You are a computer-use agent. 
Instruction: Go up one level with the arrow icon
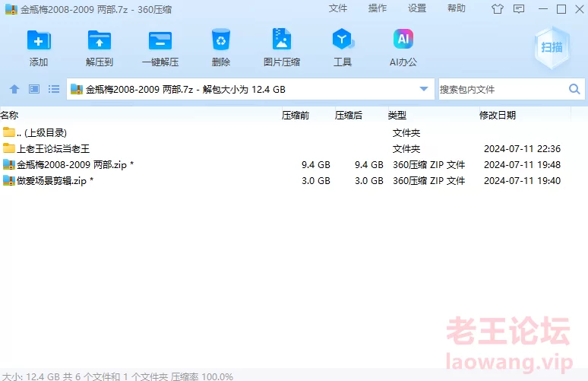14,89
